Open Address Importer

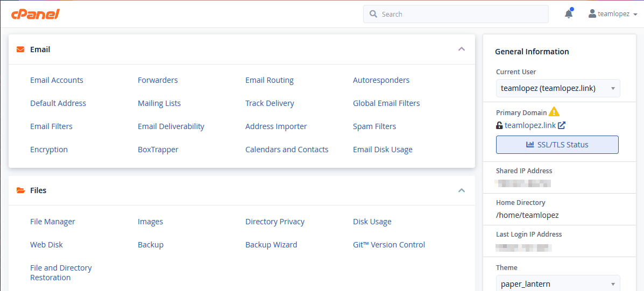tap(276, 126)
